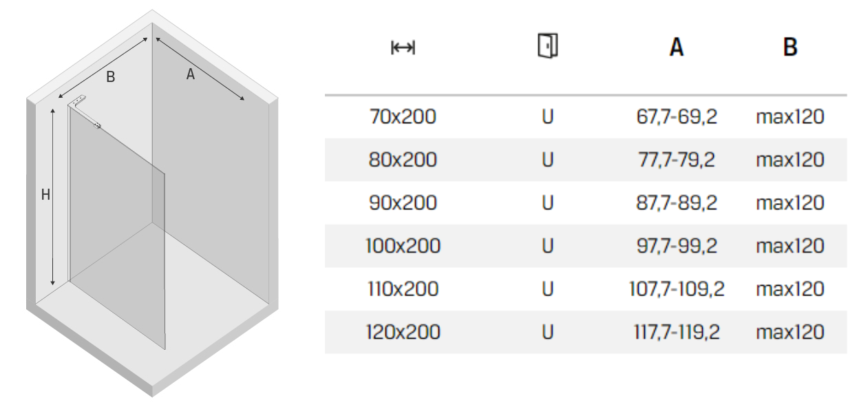Click the 97,7-99,2 dimension value

(x=677, y=247)
